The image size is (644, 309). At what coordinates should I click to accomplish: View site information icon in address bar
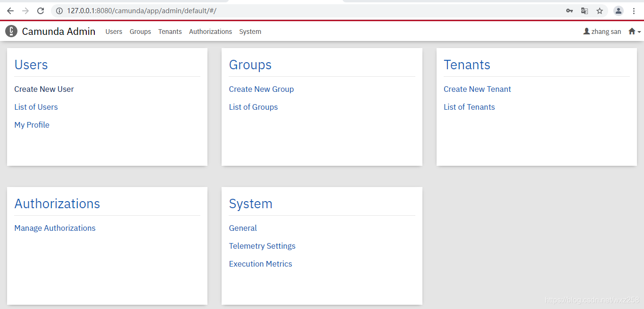click(59, 11)
